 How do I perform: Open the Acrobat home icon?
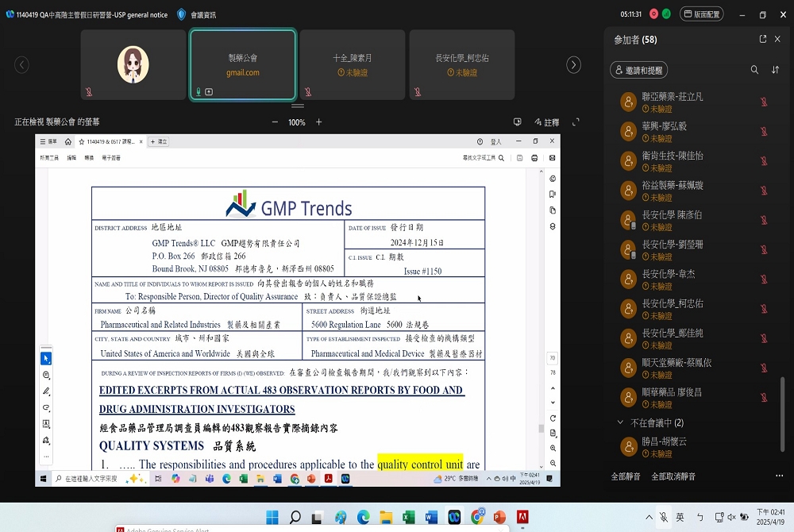pos(67,141)
